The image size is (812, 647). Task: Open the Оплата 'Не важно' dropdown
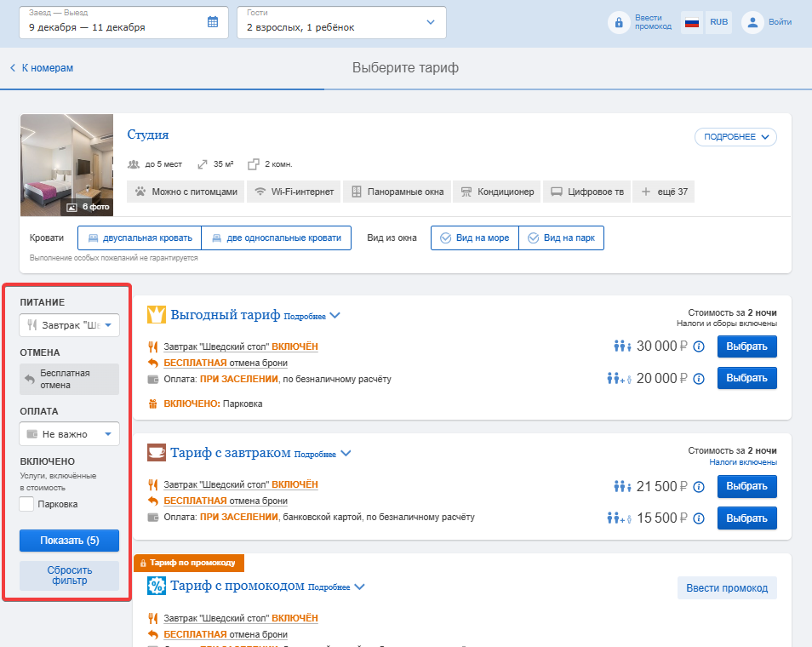(70, 434)
